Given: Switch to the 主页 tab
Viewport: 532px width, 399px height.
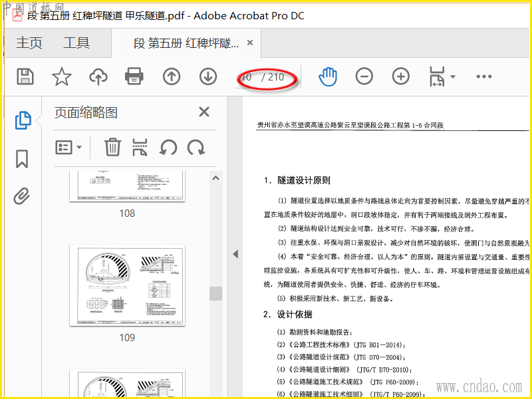Looking at the screenshot, I should click(29, 43).
